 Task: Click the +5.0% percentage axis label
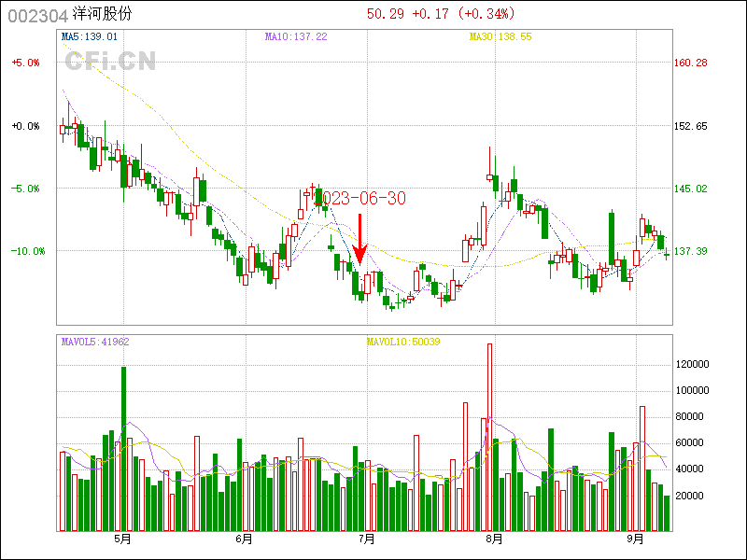26,63
